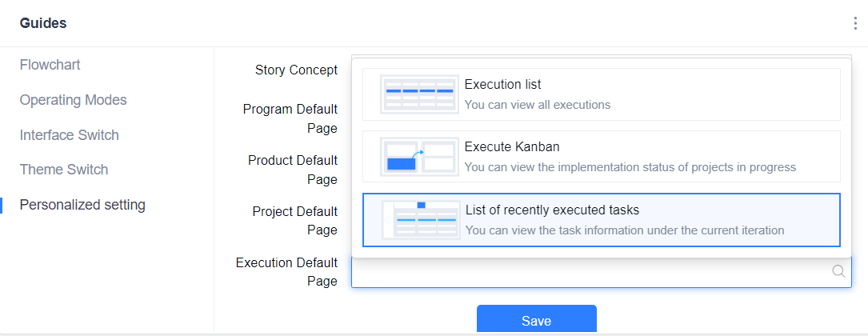
Task: Choose Execute Kanban from the dropdown
Action: pos(601,157)
